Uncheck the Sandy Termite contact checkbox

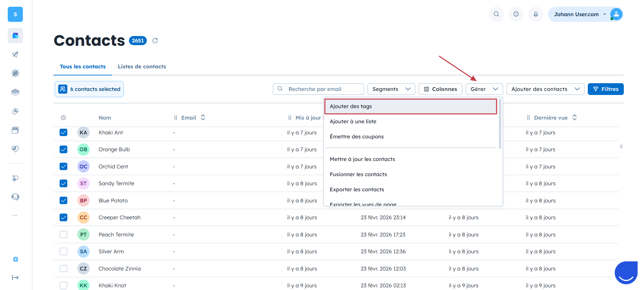[63, 183]
